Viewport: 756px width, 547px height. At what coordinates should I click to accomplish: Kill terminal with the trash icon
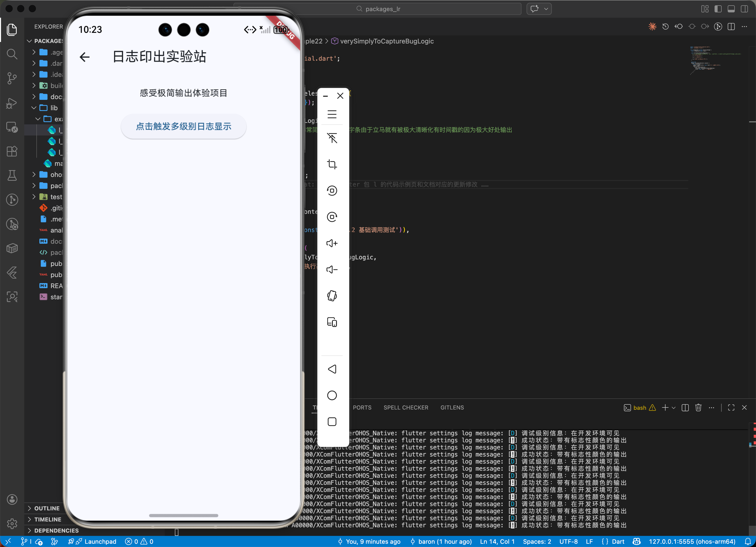[698, 407]
